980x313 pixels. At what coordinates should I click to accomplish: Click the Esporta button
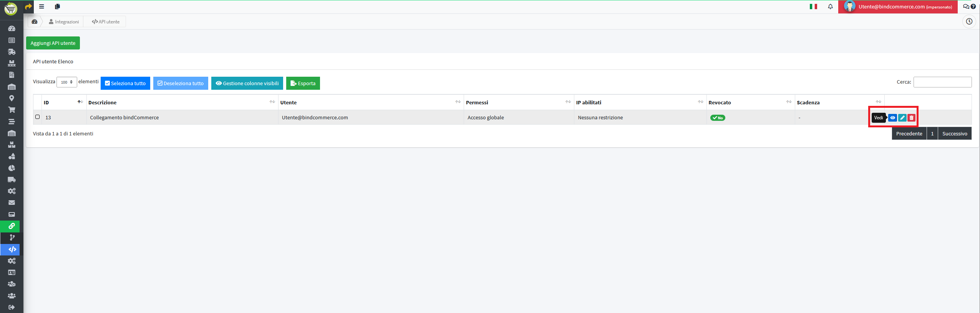303,83
